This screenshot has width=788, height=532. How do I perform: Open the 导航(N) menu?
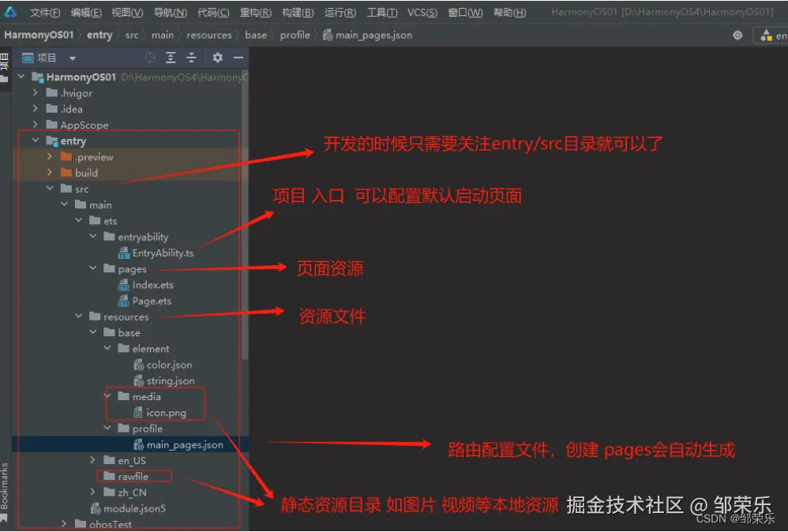[171, 12]
